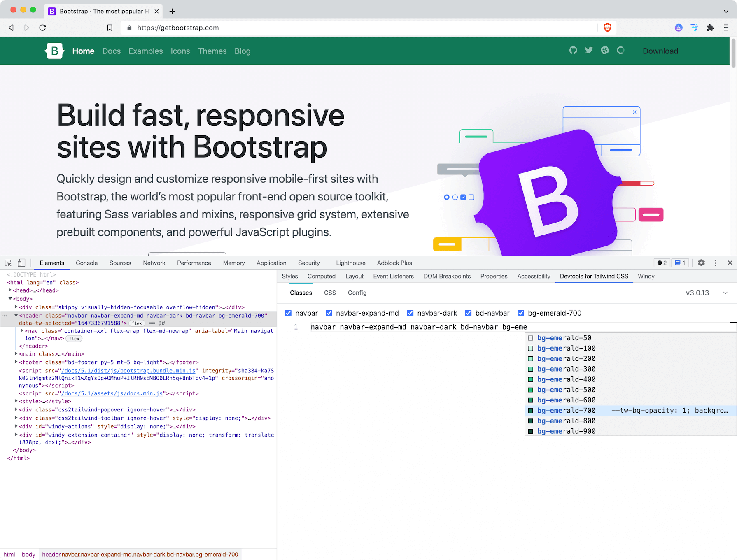Image resolution: width=737 pixels, height=560 pixels.
Task: Close the DevTools panel
Action: tap(730, 263)
